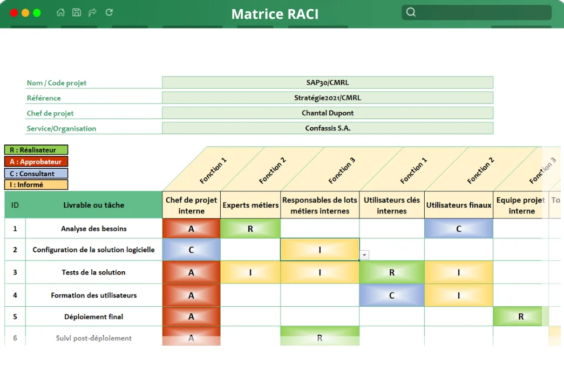The height and width of the screenshot is (392, 564).
Task: Click the 'Stratégie2021/CMRL' reference field
Action: (x=328, y=98)
